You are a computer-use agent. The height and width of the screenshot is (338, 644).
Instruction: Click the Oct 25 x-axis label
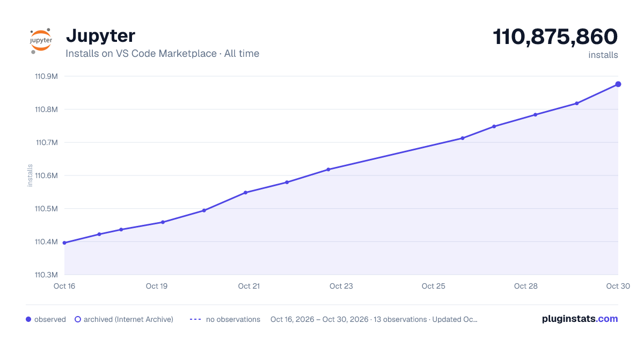434,286
